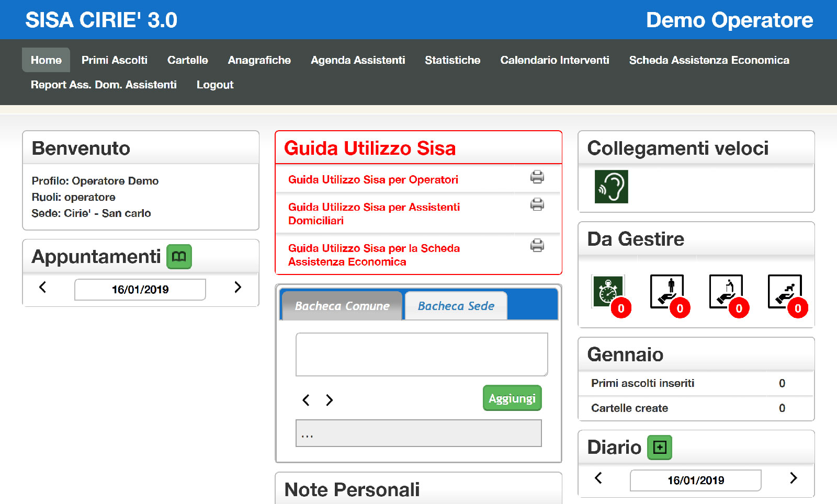Image resolution: width=837 pixels, height=504 pixels.
Task: Go to previous day in Diario
Action: [598, 478]
